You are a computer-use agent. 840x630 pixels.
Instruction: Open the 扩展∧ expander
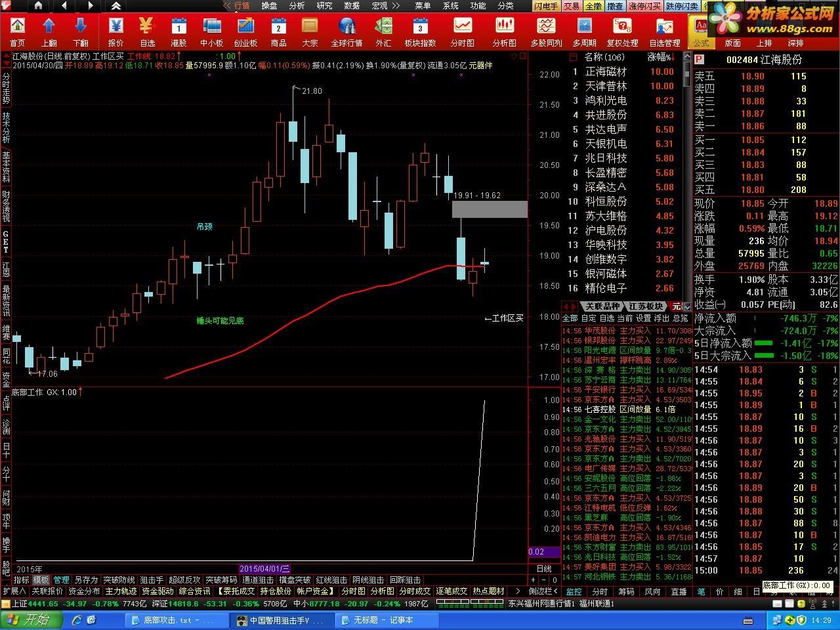point(14,591)
